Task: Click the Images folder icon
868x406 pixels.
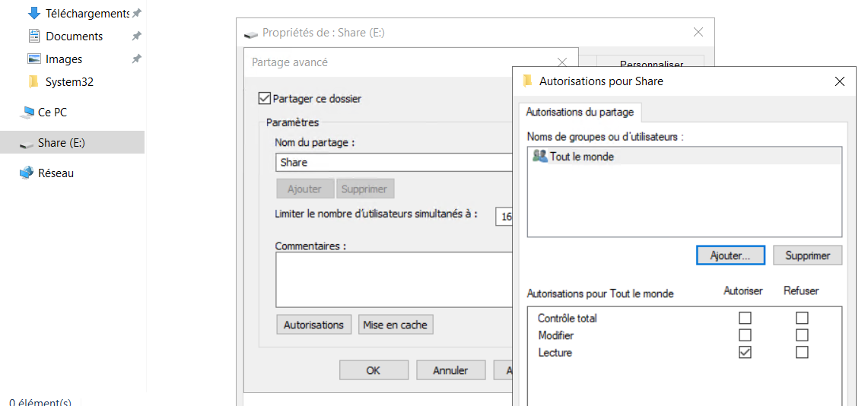Action: pyautogui.click(x=33, y=59)
